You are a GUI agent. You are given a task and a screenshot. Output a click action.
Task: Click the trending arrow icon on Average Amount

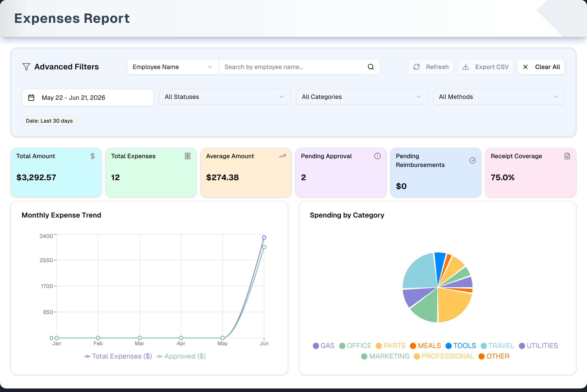pyautogui.click(x=282, y=156)
